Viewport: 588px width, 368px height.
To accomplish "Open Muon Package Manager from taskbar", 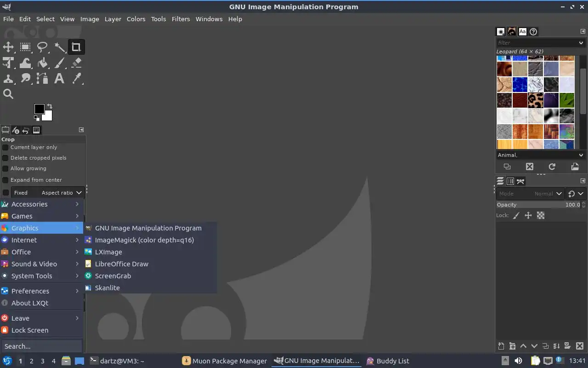I will 224,361.
